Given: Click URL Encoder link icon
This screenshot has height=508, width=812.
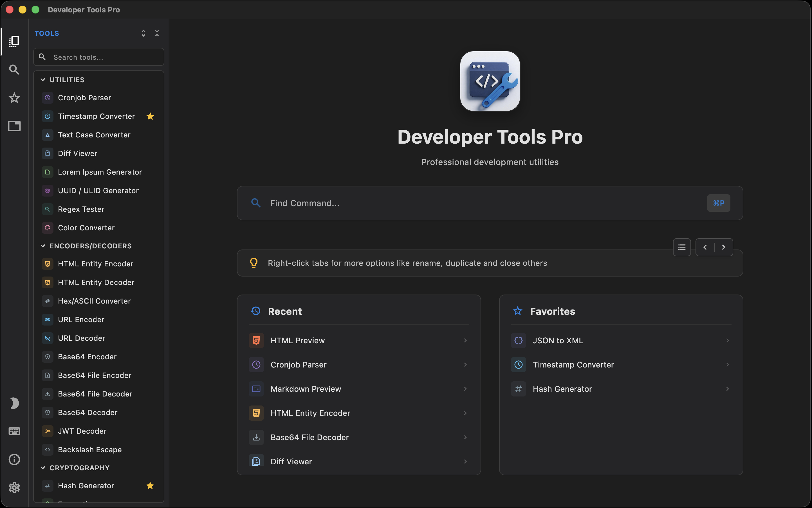Looking at the screenshot, I should point(48,320).
